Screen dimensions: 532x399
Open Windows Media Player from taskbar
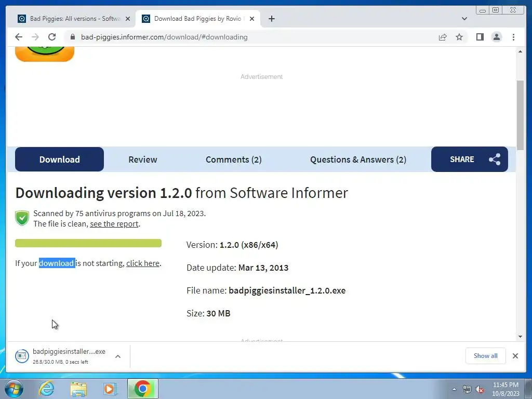pos(110,389)
